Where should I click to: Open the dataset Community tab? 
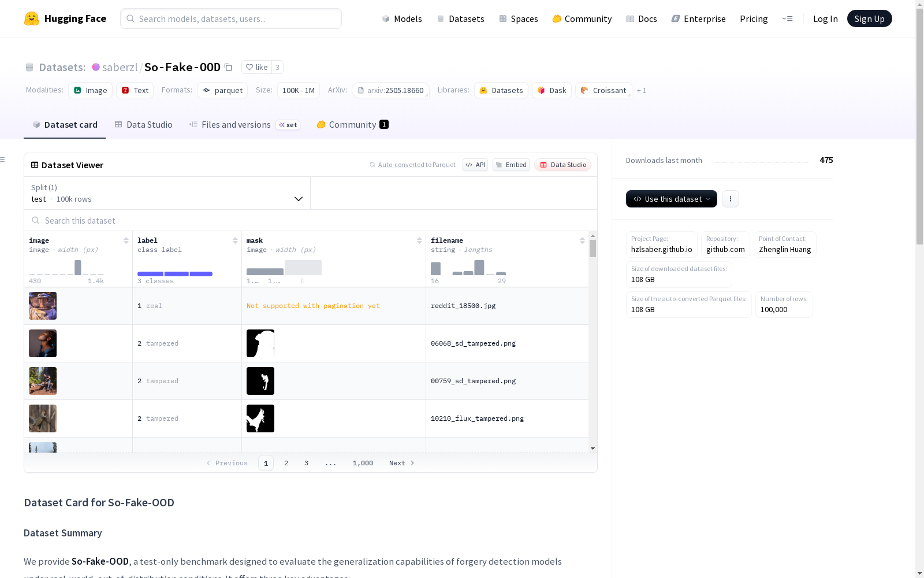352,124
